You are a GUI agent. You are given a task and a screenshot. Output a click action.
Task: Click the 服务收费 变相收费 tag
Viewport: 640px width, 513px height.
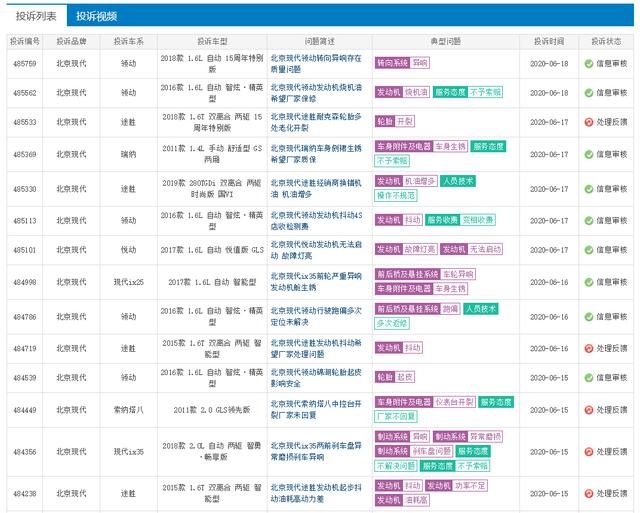(460, 220)
